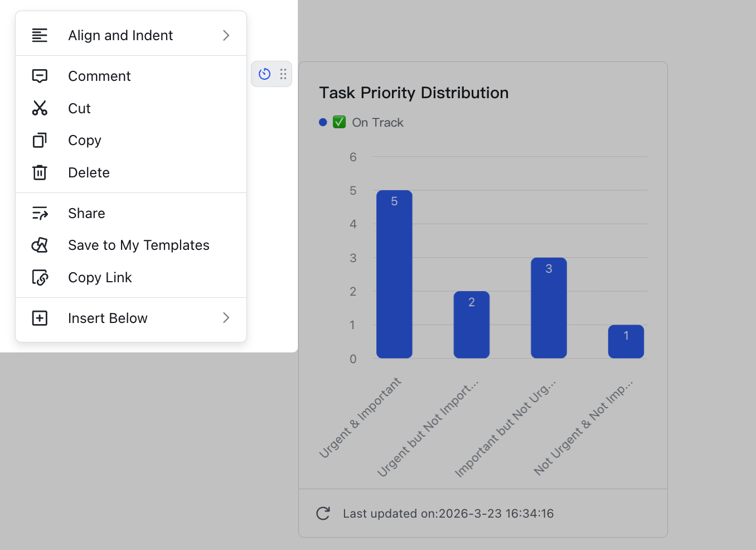Image resolution: width=756 pixels, height=550 pixels.
Task: Select Cut in the block menu
Action: pyautogui.click(x=131, y=108)
